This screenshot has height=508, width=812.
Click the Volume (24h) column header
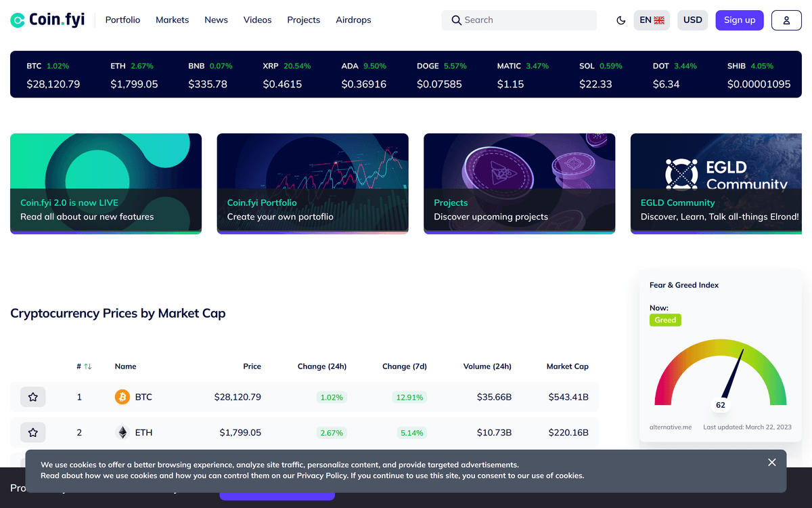point(487,366)
